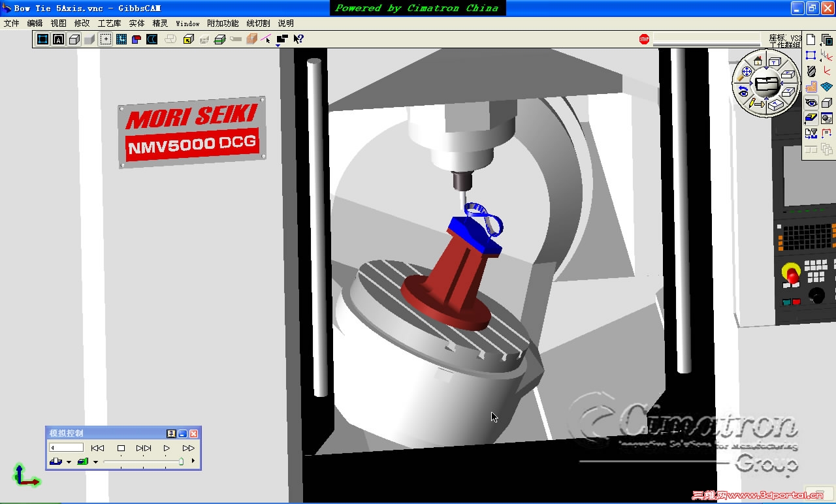Click the yellow box with cursor icon

pyautogui.click(x=189, y=39)
